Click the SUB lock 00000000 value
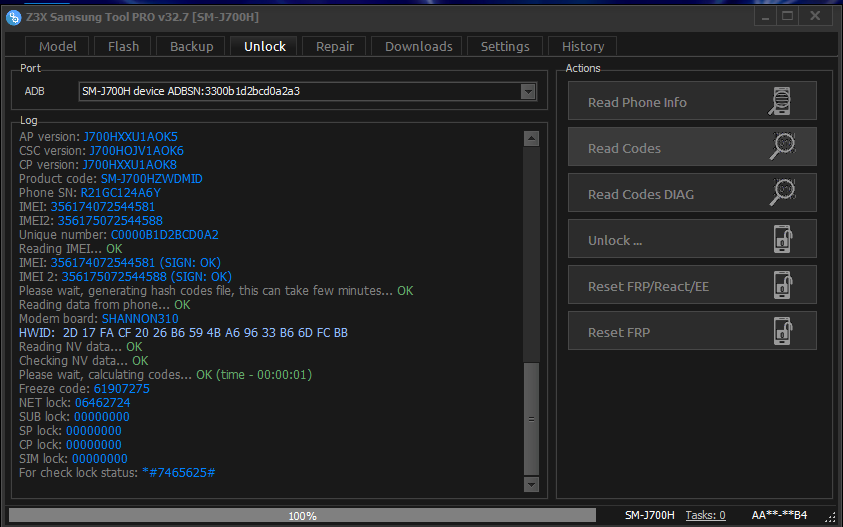843x527 pixels. [x=102, y=417]
